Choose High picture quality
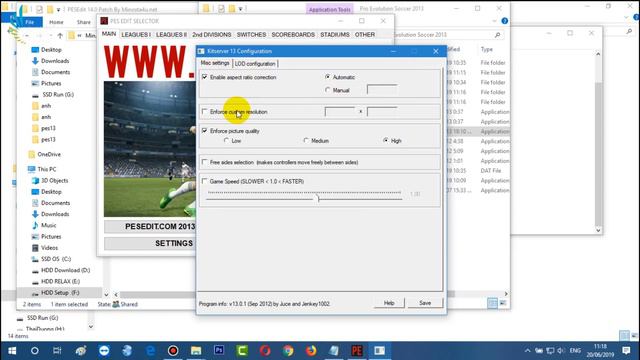This screenshot has height=360, width=640. point(386,140)
